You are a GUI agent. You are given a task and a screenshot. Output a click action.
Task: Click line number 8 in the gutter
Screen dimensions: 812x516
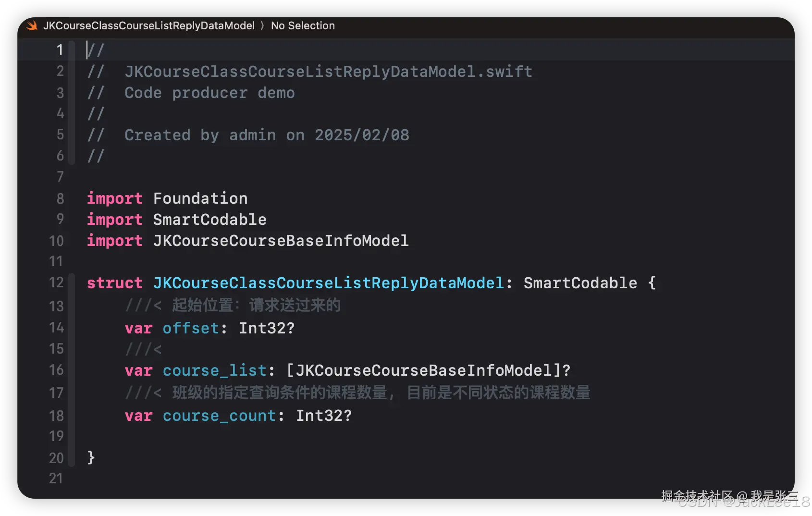[60, 198]
